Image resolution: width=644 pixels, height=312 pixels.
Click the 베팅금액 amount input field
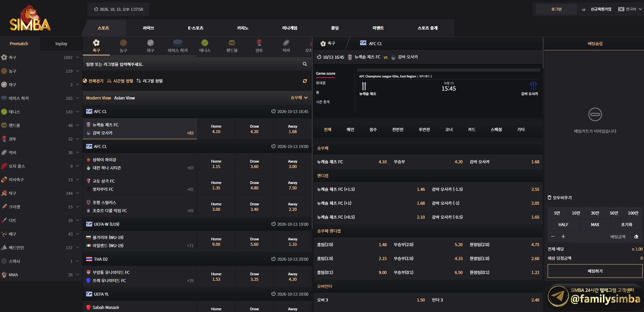[x=599, y=237]
